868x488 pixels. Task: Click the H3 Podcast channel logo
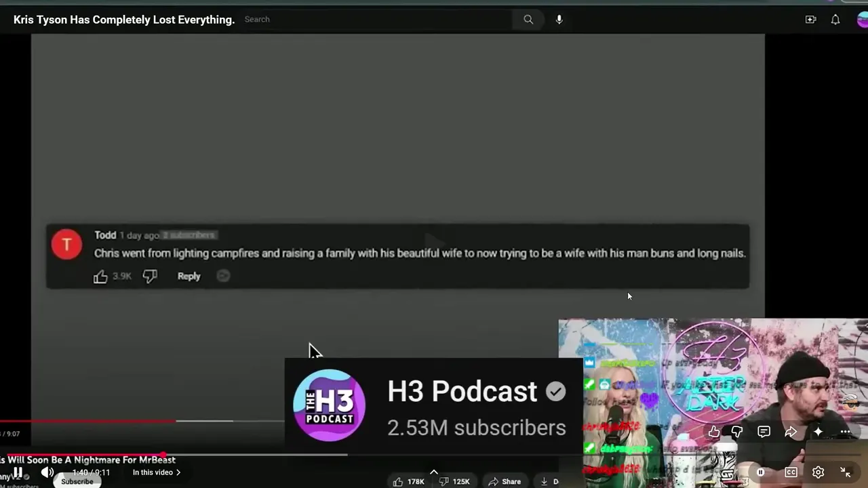[330, 405]
